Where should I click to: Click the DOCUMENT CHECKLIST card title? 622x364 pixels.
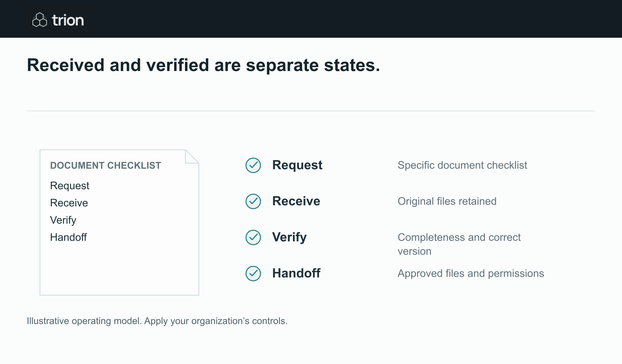pos(106,166)
